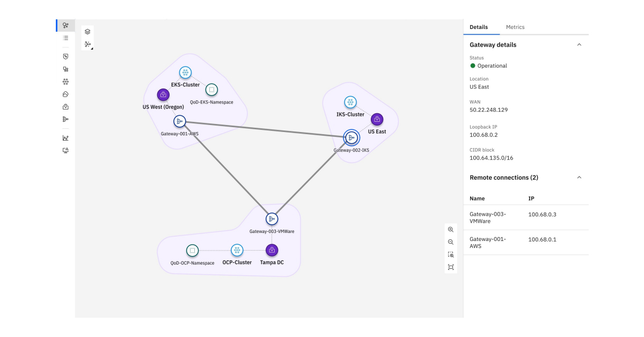Open the list view icon below topology
644x337 pixels.
(65, 38)
